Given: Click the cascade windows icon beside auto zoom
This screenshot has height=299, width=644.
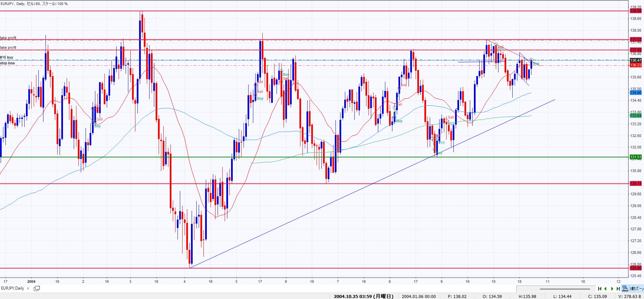Looking at the screenshot, I should 625,289.
